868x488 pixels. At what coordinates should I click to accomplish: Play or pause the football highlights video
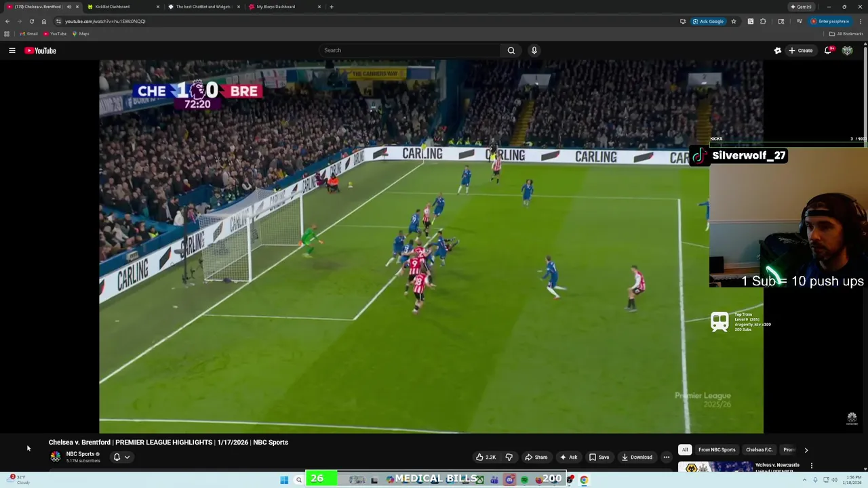(431, 246)
